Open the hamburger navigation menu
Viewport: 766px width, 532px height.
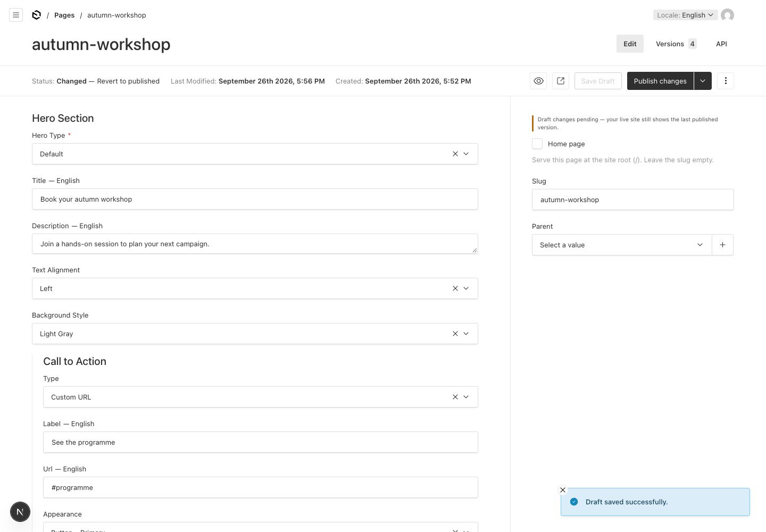click(x=16, y=15)
